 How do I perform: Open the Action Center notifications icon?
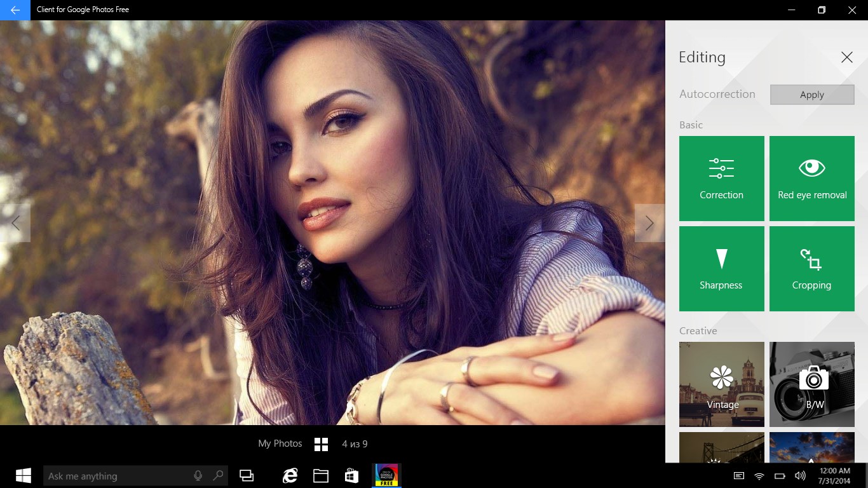[x=739, y=476]
